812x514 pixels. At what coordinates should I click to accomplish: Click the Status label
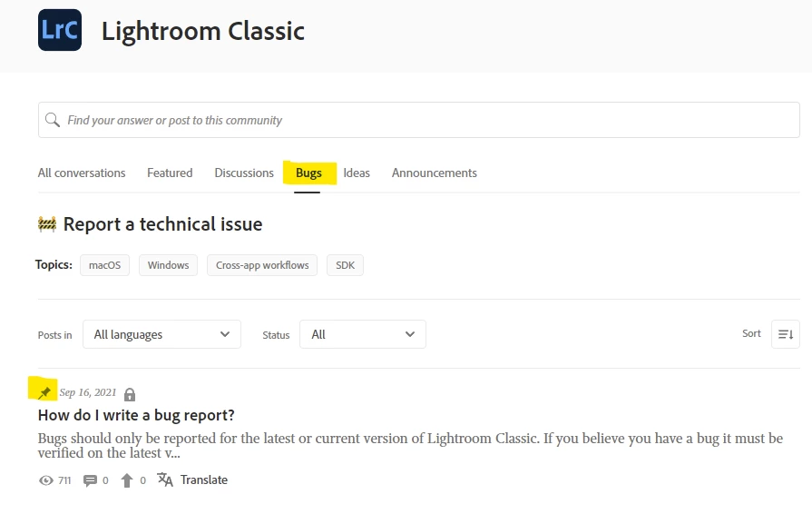click(x=276, y=335)
